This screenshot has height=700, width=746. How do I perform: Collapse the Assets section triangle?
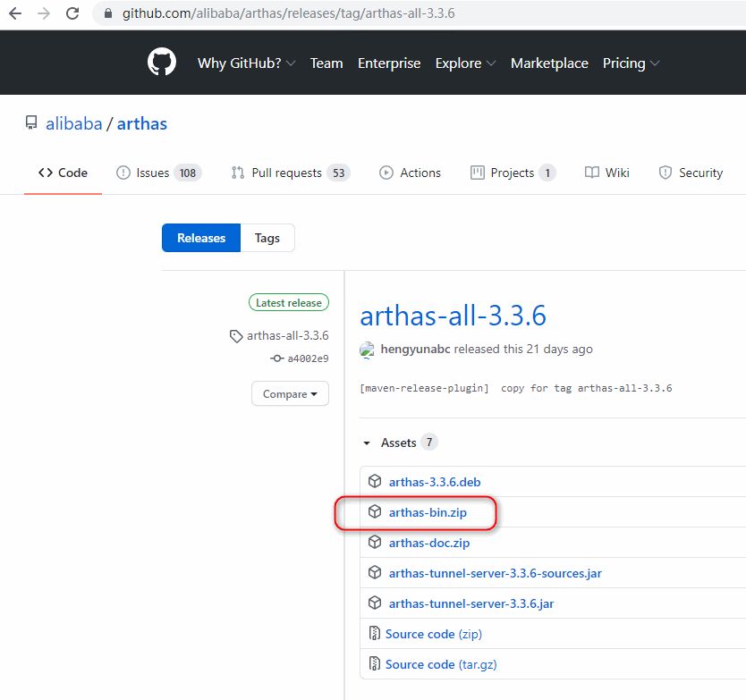click(367, 443)
